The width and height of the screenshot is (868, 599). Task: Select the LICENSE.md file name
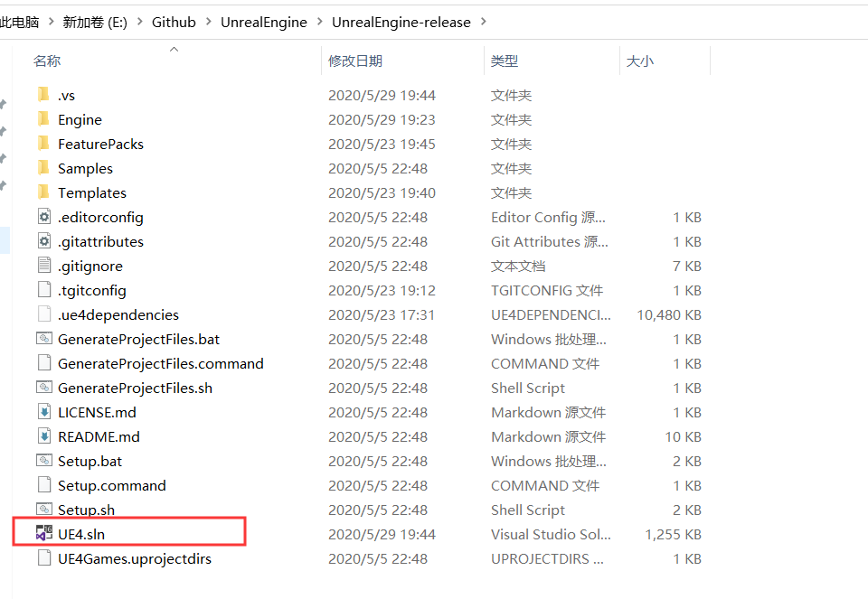coord(97,413)
